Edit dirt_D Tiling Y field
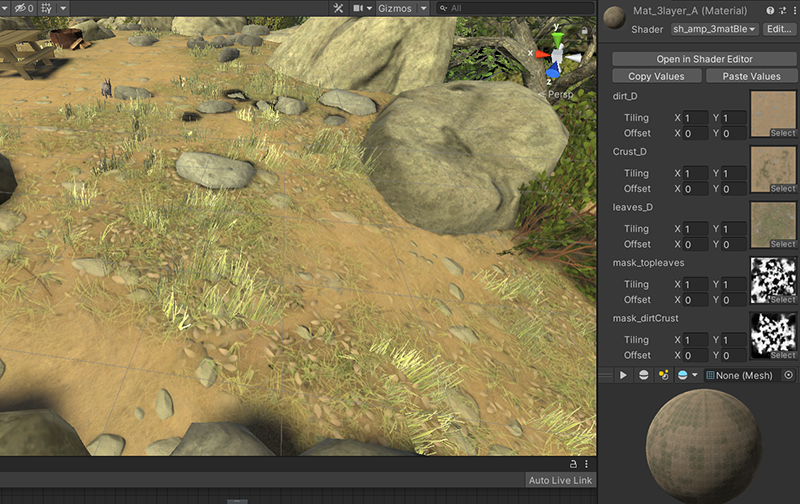 pyautogui.click(x=734, y=118)
